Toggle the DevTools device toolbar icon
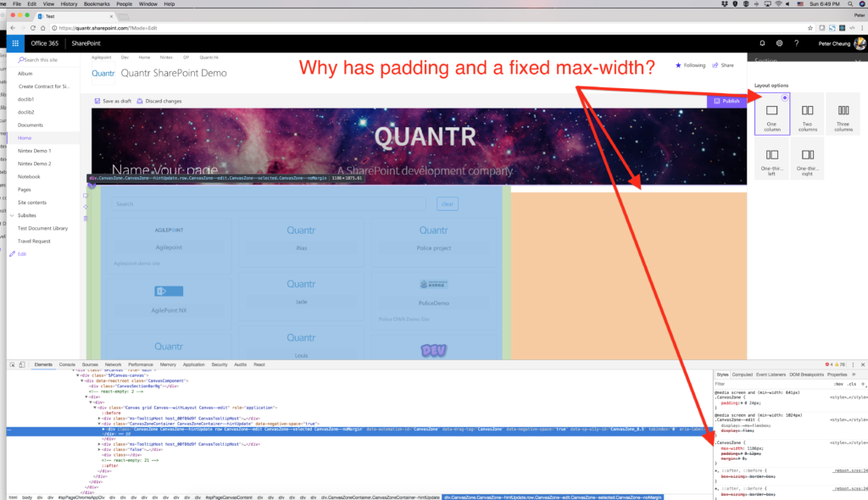Image resolution: width=868 pixels, height=500 pixels. pyautogui.click(x=21, y=364)
